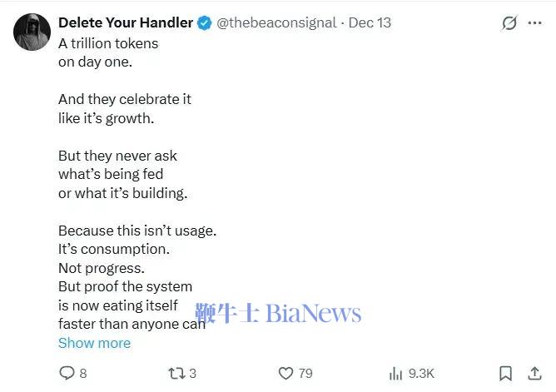Click the "A trillion tokens" opening line
The width and height of the screenshot is (556, 392).
point(108,42)
